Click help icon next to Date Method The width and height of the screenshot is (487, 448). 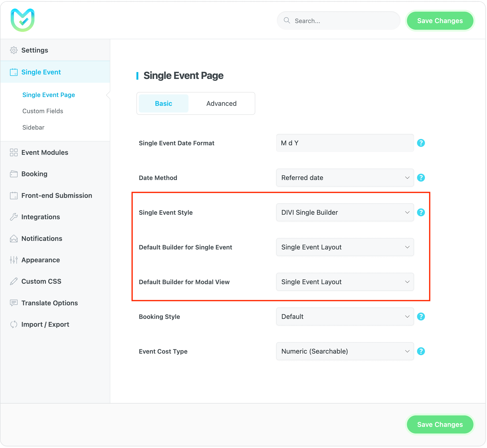pos(421,178)
